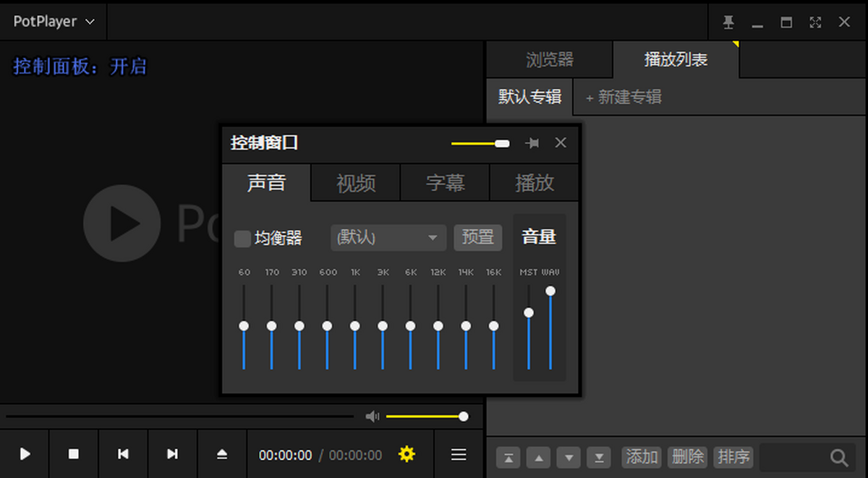Open the PotPlayer main menu dropdown

(x=54, y=22)
